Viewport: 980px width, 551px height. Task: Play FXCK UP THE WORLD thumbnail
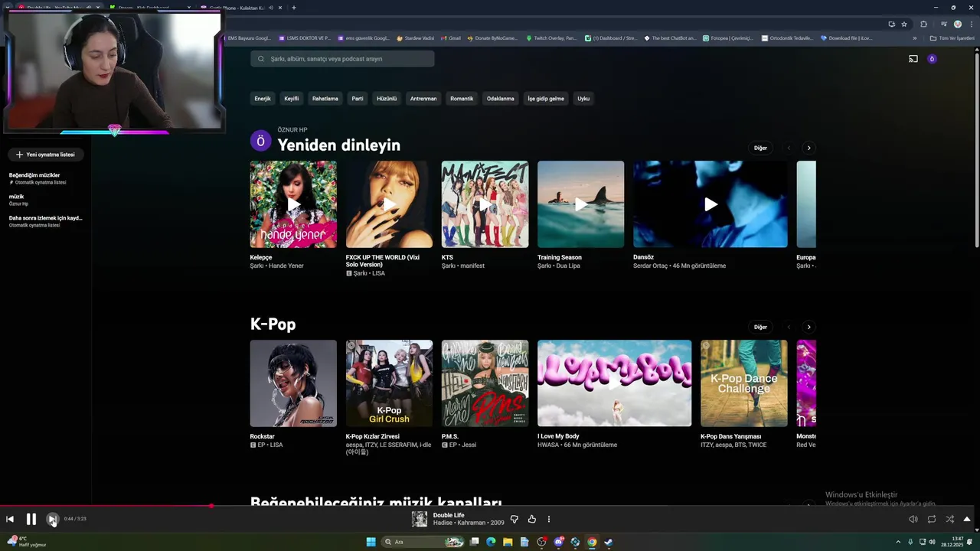[x=389, y=204]
